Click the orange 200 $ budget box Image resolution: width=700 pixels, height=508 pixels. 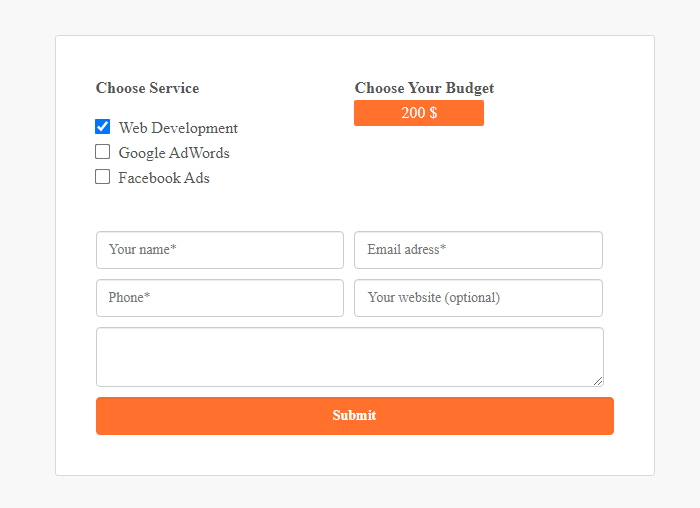tap(418, 113)
